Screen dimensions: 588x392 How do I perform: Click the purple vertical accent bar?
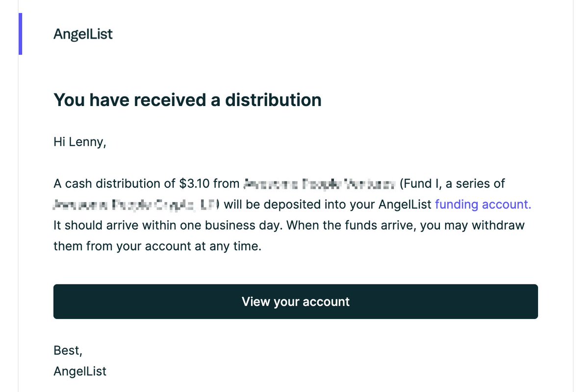(x=20, y=34)
